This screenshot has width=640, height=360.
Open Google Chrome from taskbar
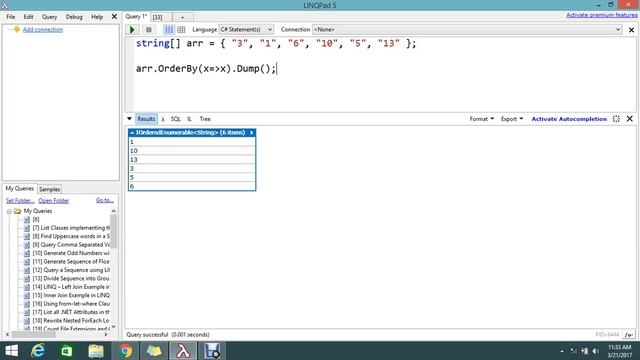(125, 351)
